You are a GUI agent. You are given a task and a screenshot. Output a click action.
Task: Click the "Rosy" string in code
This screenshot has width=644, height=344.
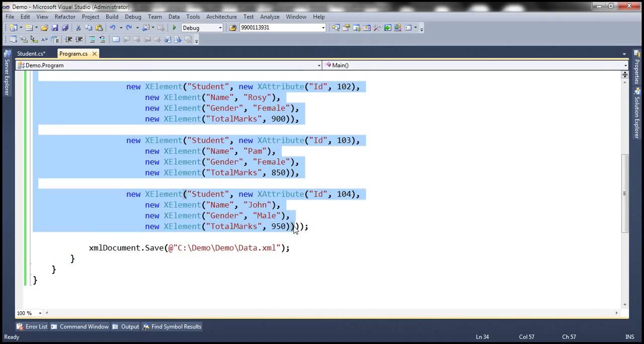point(257,98)
